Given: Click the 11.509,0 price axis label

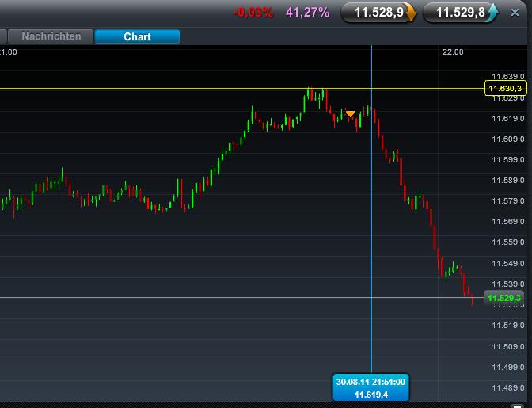Looking at the screenshot, I should tap(508, 346).
